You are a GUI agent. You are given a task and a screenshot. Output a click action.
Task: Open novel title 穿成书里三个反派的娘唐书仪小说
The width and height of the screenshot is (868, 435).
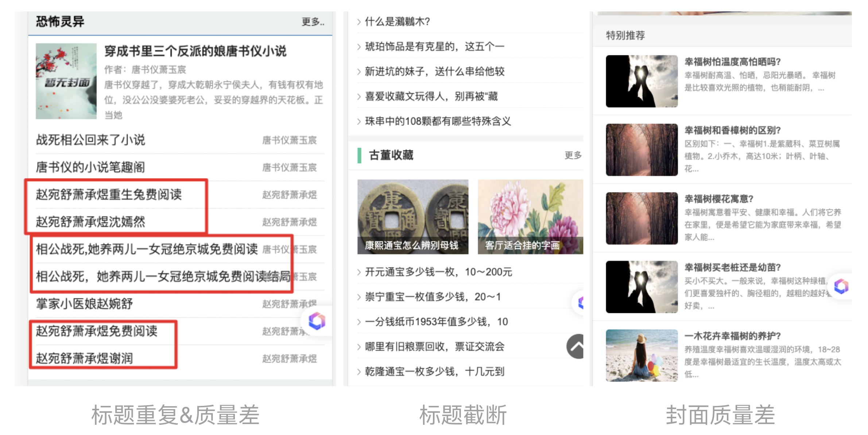(x=195, y=51)
